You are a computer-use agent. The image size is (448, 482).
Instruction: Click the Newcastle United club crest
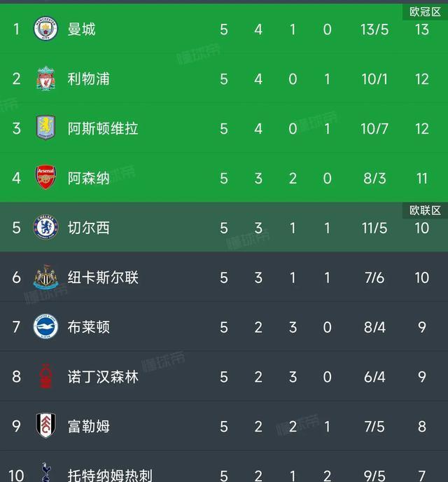coord(46,277)
